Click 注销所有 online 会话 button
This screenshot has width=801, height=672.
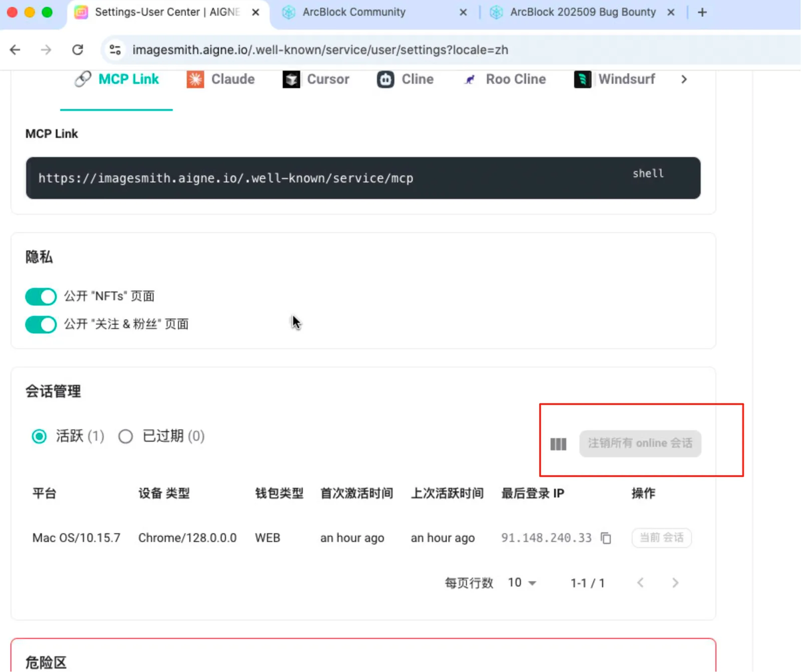[x=640, y=443]
